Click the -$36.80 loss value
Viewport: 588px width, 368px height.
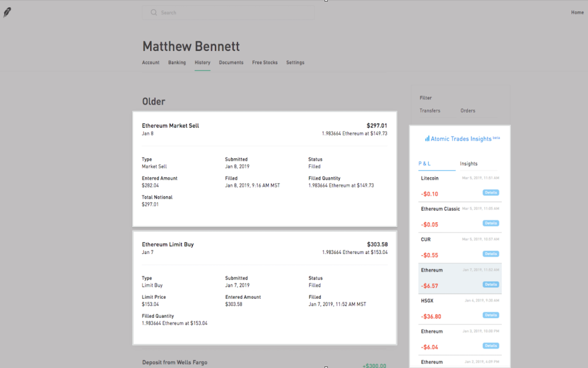point(431,317)
